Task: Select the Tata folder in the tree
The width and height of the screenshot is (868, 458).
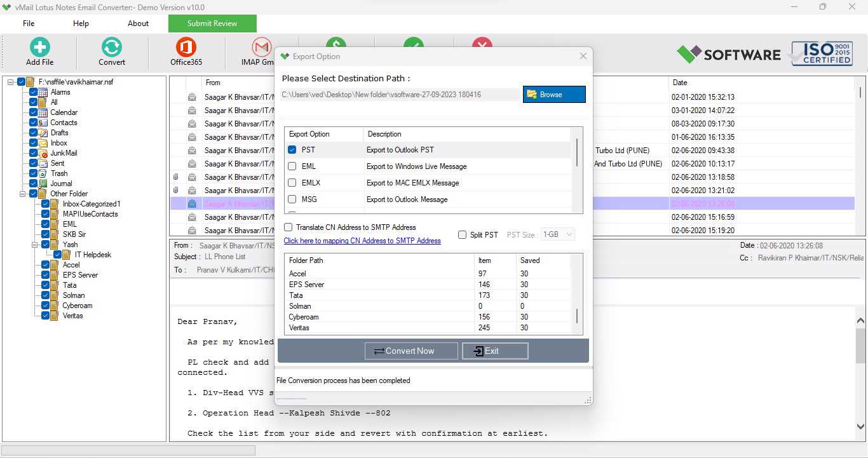Action: [x=69, y=285]
